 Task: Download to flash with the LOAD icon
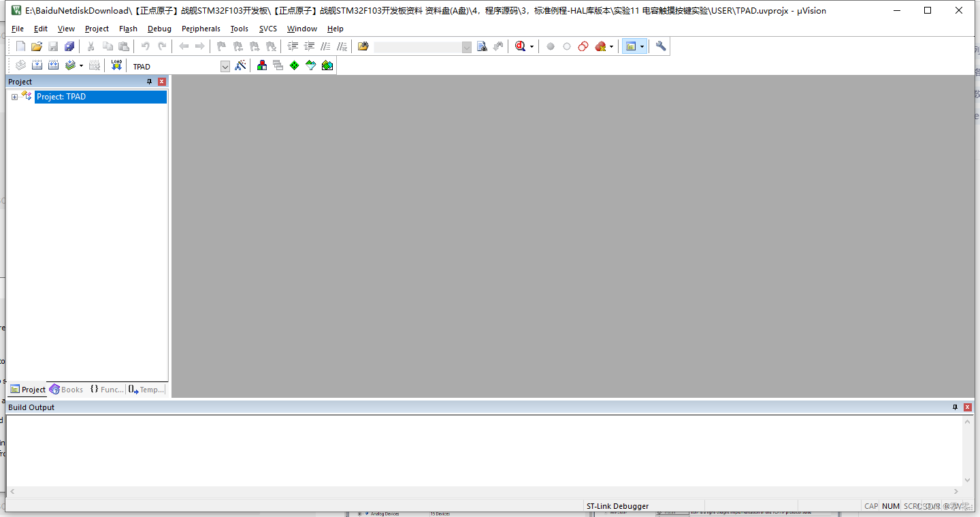116,65
